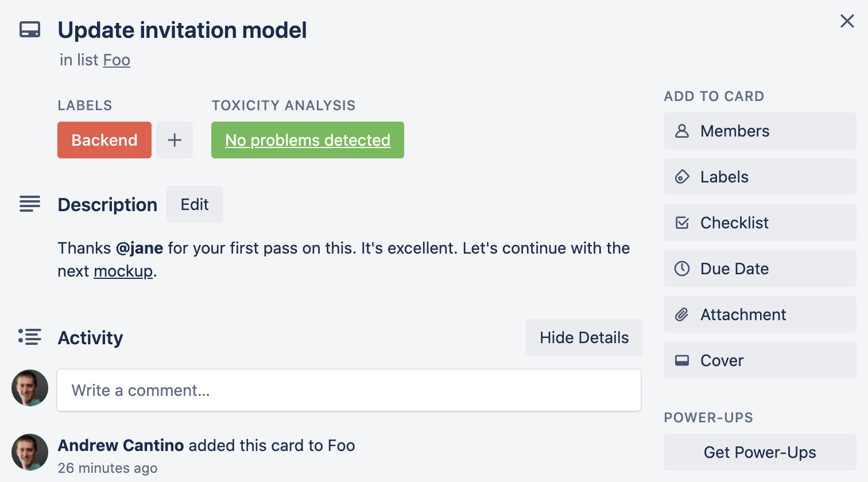Follow the Foo list link

click(117, 60)
